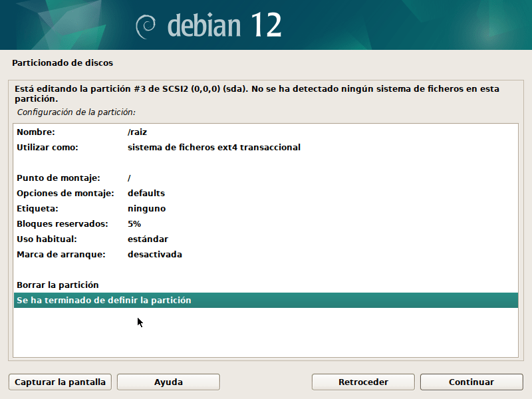This screenshot has height=399, width=532.
Task: Select the Bloques reservados 5% row
Action: tap(266, 223)
